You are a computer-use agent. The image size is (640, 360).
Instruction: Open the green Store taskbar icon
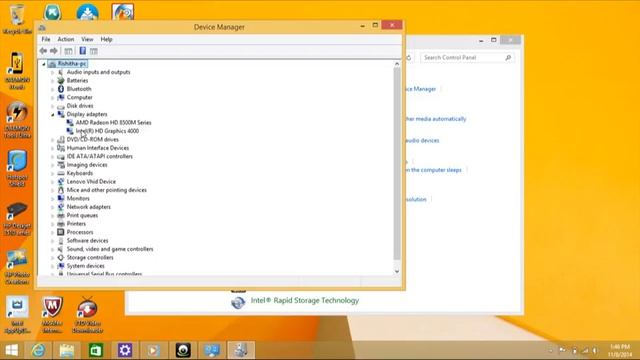click(96, 350)
